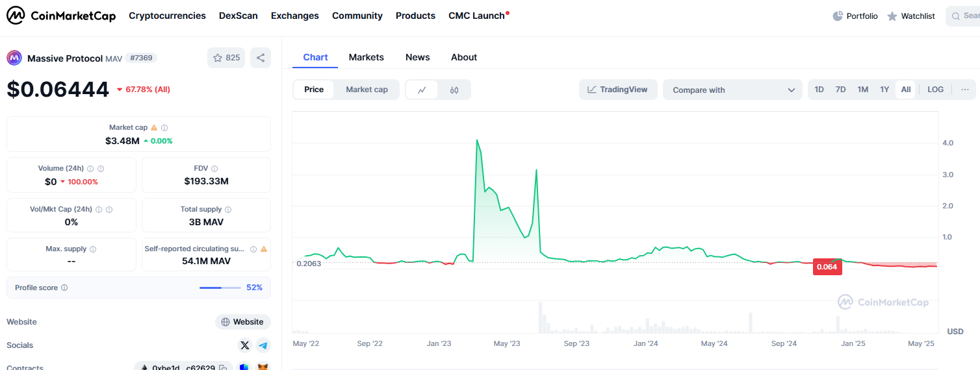Select Price chart toggle
The width and height of the screenshot is (980, 370).
point(314,90)
